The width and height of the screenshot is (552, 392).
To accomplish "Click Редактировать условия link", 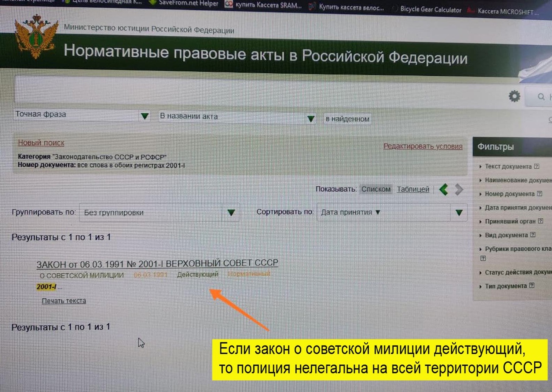I will tap(423, 146).
